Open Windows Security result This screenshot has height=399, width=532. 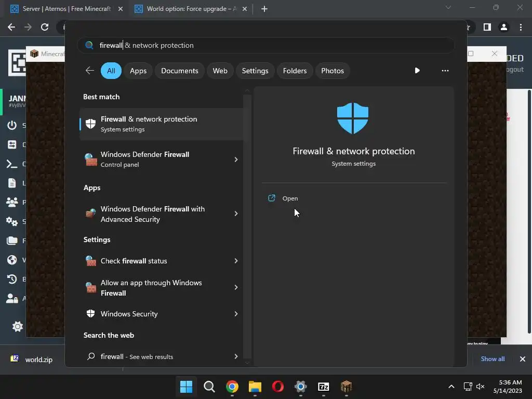pyautogui.click(x=162, y=314)
